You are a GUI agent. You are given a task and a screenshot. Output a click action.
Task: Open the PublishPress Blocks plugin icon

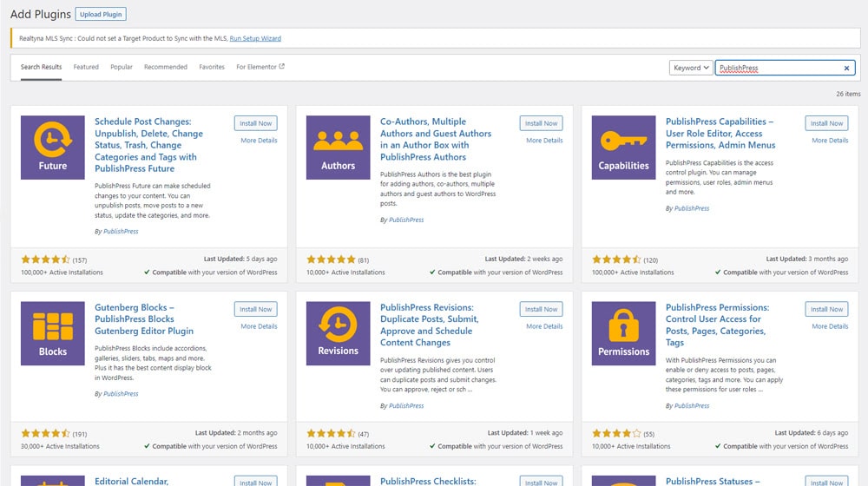click(53, 333)
